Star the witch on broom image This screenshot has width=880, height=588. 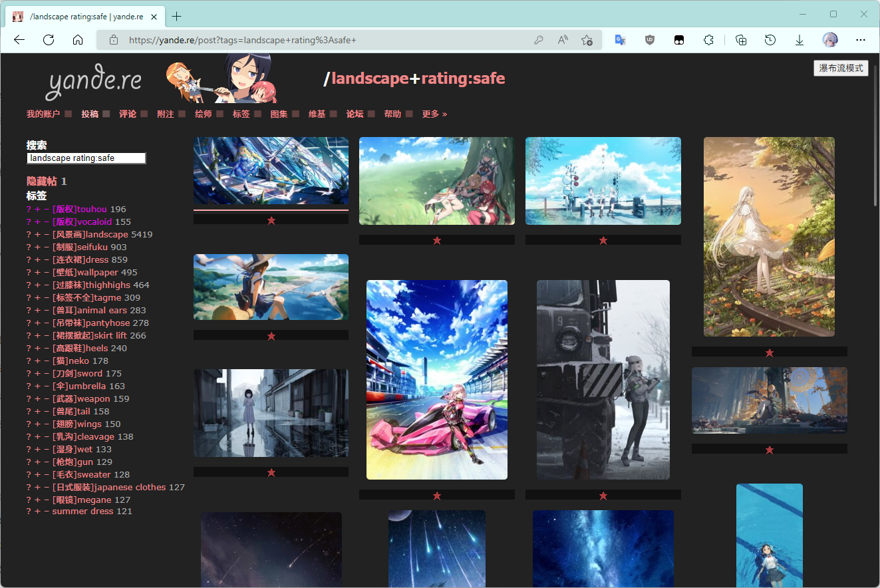(271, 336)
